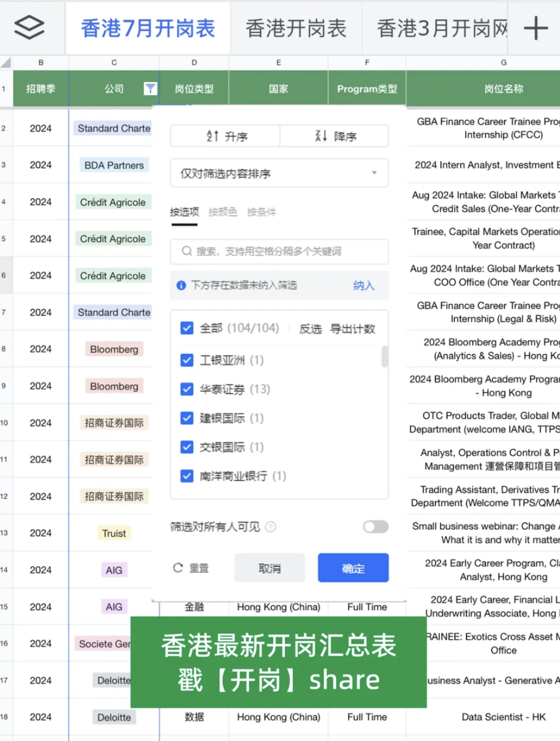Click the Truist company cell
This screenshot has height=741, width=560.
coord(114,533)
